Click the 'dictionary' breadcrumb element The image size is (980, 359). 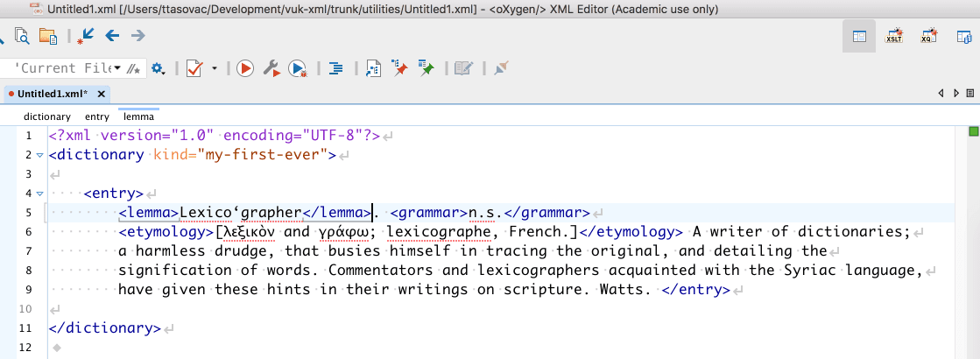47,116
